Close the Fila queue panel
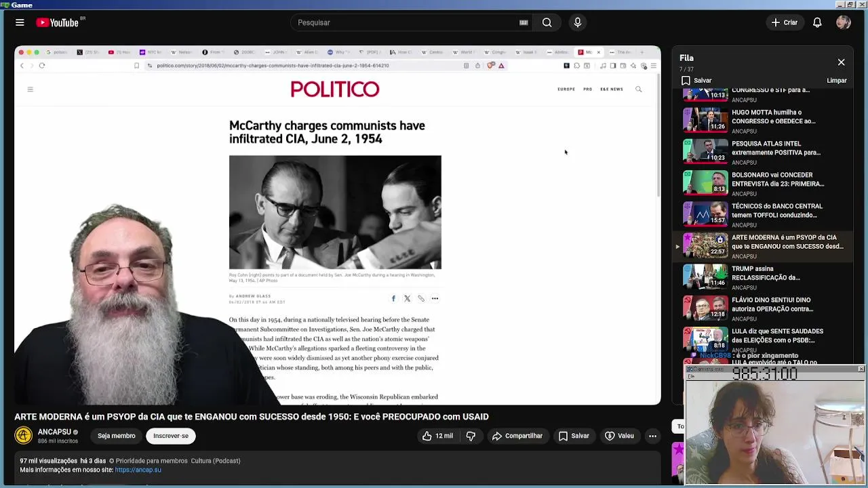The image size is (868, 488). pos(841,62)
